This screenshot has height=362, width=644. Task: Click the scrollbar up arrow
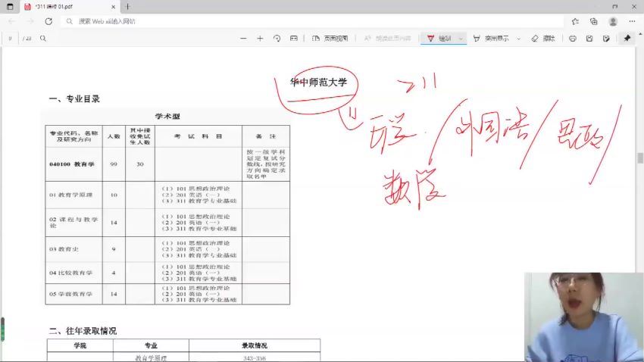click(x=640, y=35)
